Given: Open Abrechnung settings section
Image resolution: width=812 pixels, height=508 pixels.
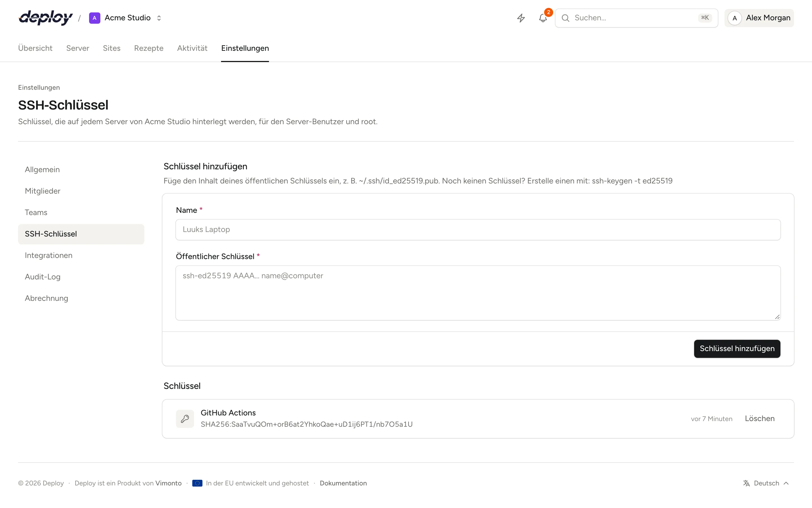Looking at the screenshot, I should pyautogui.click(x=81, y=298).
